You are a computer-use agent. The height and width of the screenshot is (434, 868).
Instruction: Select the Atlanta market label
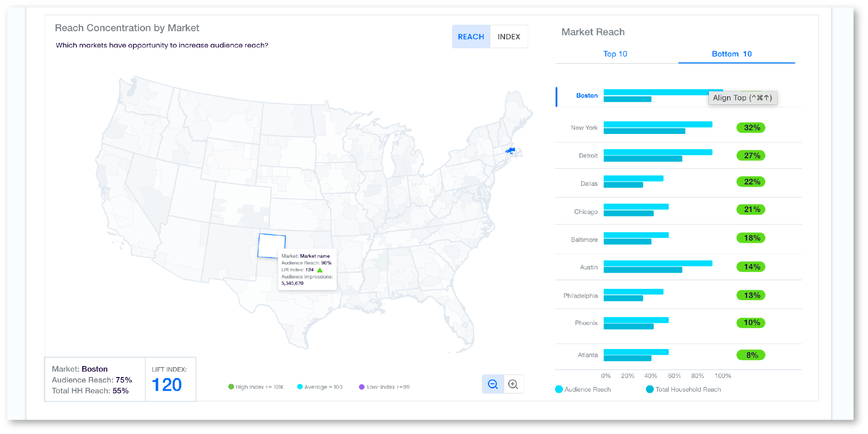point(588,355)
